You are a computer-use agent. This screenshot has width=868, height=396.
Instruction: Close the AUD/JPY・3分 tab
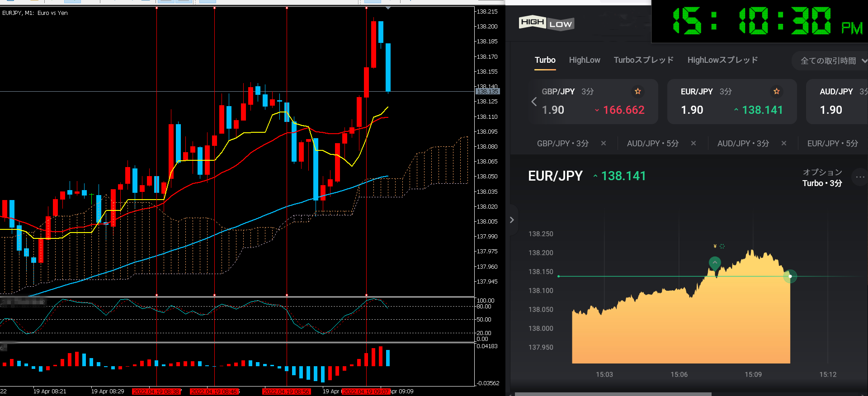[783, 144]
